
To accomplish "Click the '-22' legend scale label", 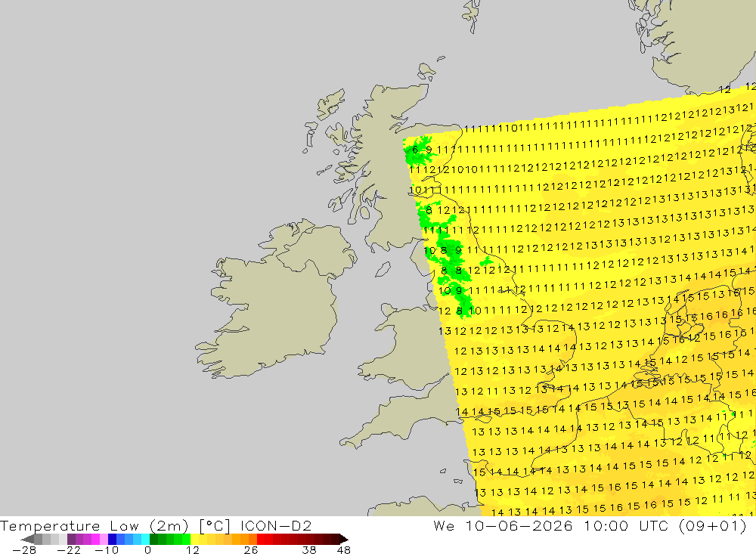I will click(69, 550).
